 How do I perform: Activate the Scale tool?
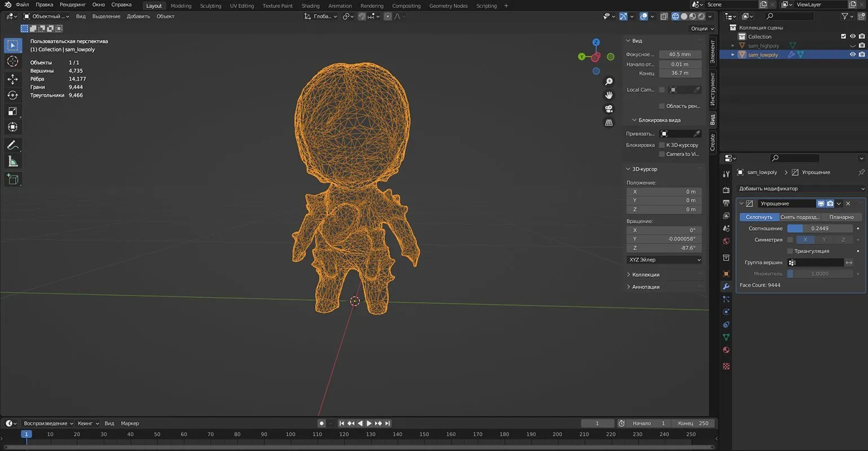point(12,112)
